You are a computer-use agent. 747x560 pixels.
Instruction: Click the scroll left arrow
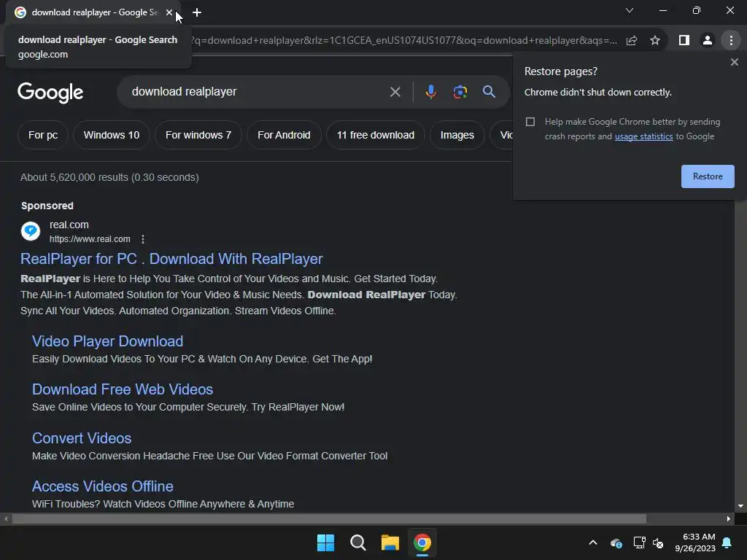[x=6, y=519]
